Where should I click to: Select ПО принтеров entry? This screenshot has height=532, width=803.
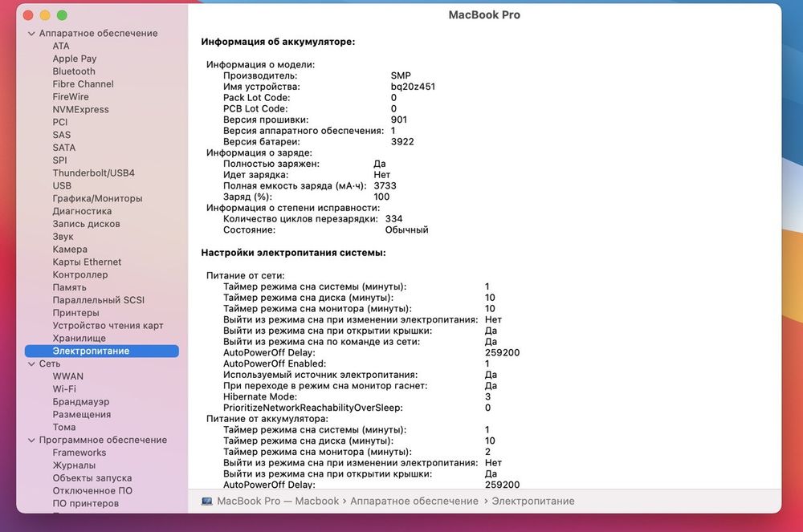point(86,504)
